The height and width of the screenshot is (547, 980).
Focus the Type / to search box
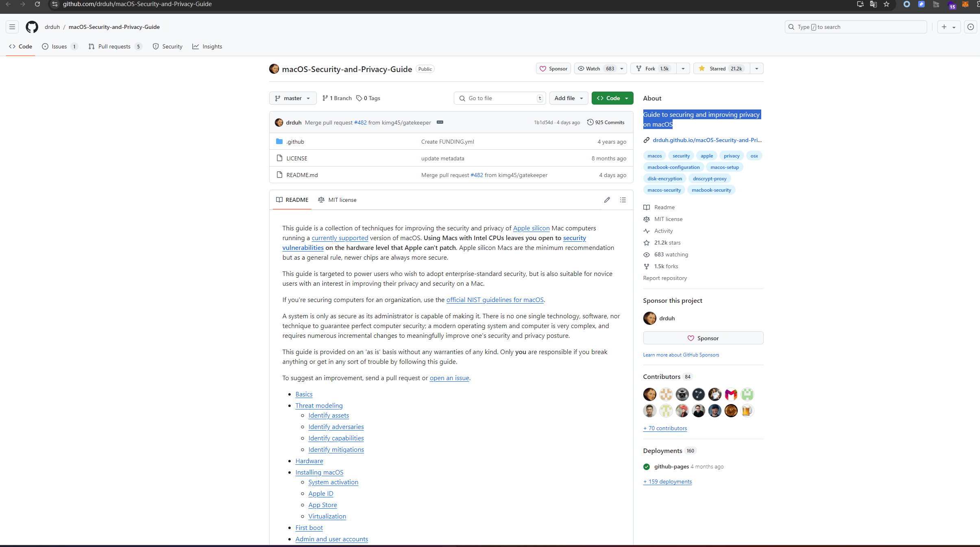tap(856, 27)
